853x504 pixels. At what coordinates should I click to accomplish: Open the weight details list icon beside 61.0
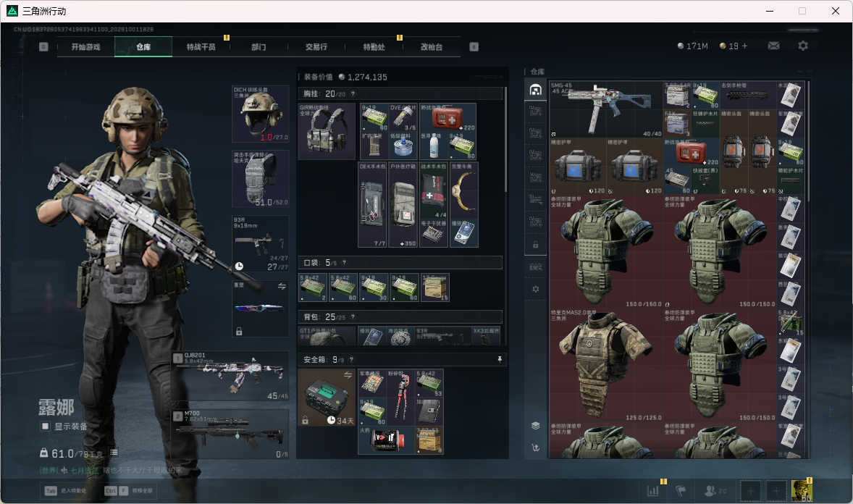pos(114,453)
